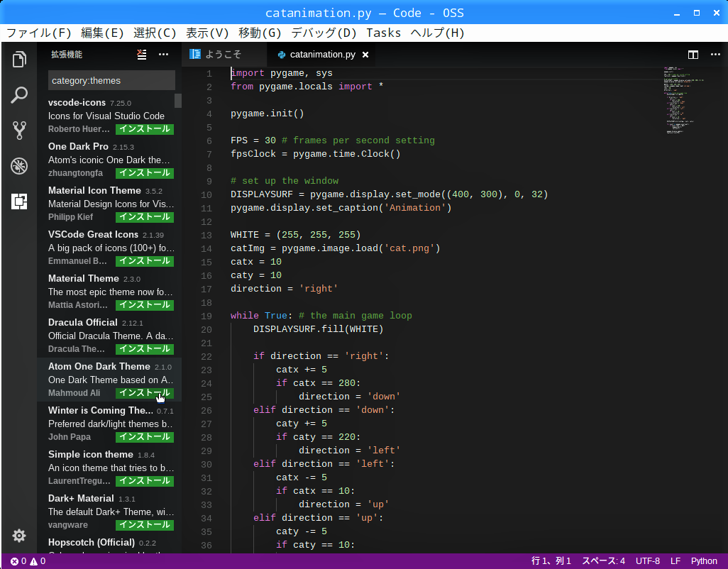Open the Winter is Coming Theme entry

[x=109, y=424]
